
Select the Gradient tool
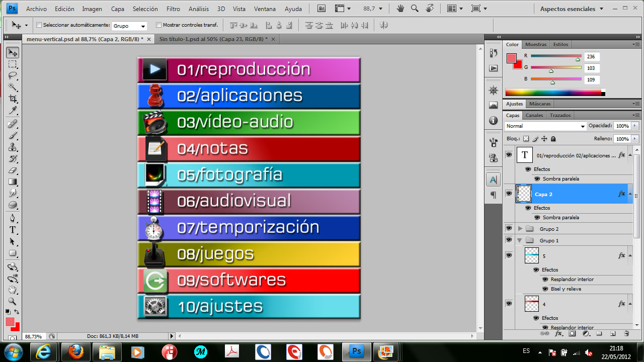(x=13, y=182)
